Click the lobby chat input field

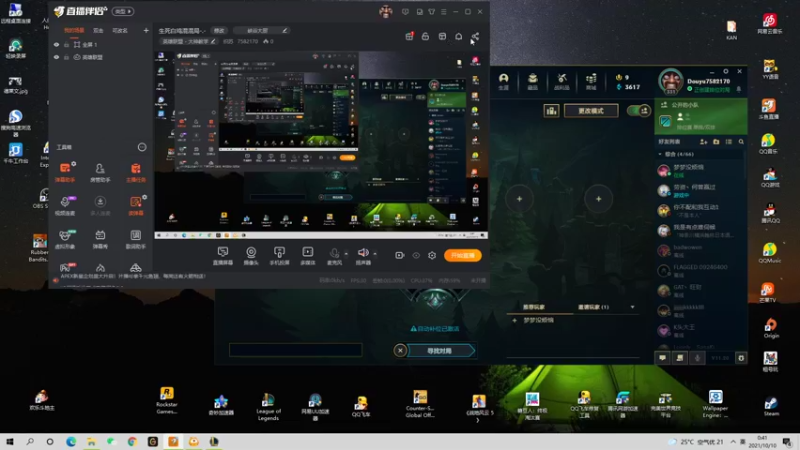coord(295,349)
